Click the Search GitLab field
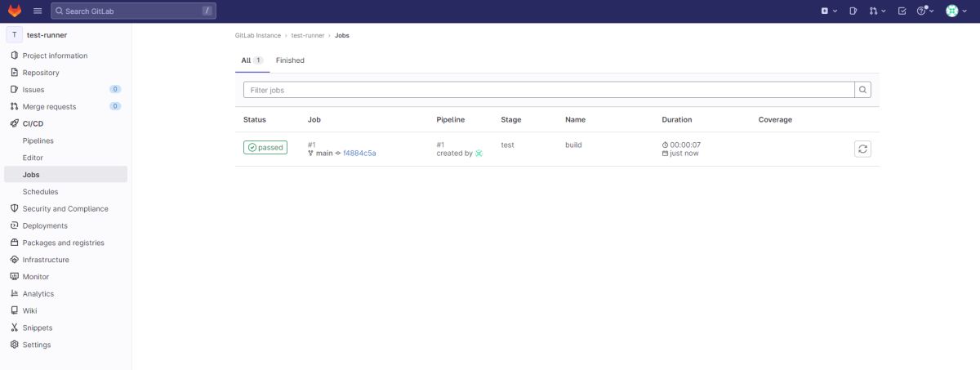The height and width of the screenshot is (370, 980). 134,11
